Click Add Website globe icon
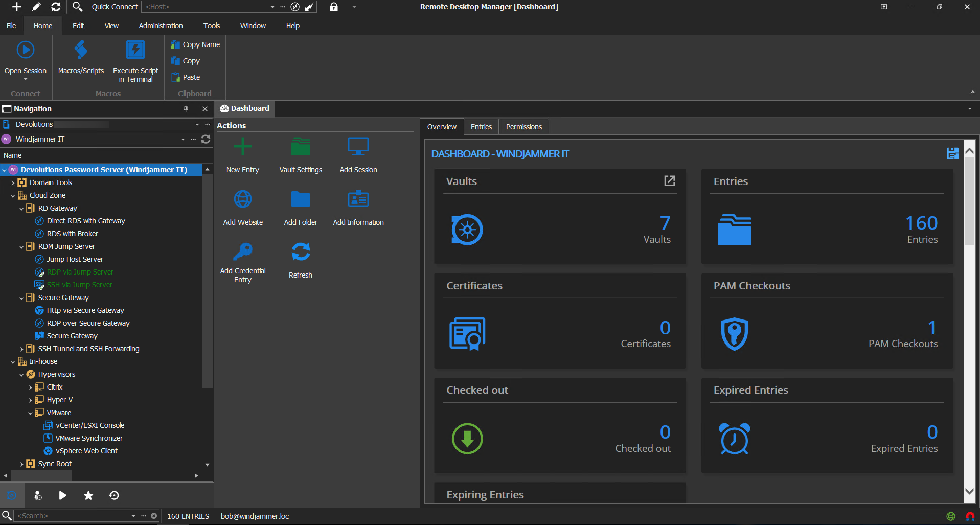 tap(243, 199)
